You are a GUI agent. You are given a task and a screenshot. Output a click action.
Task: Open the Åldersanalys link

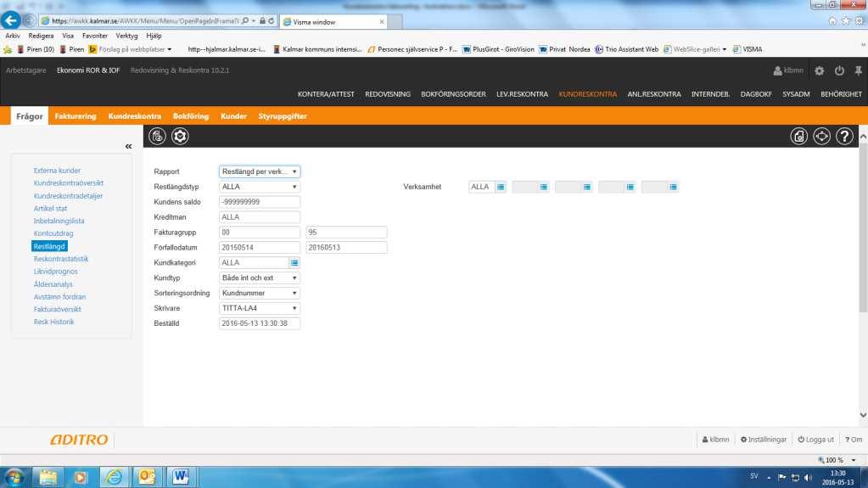coord(53,284)
